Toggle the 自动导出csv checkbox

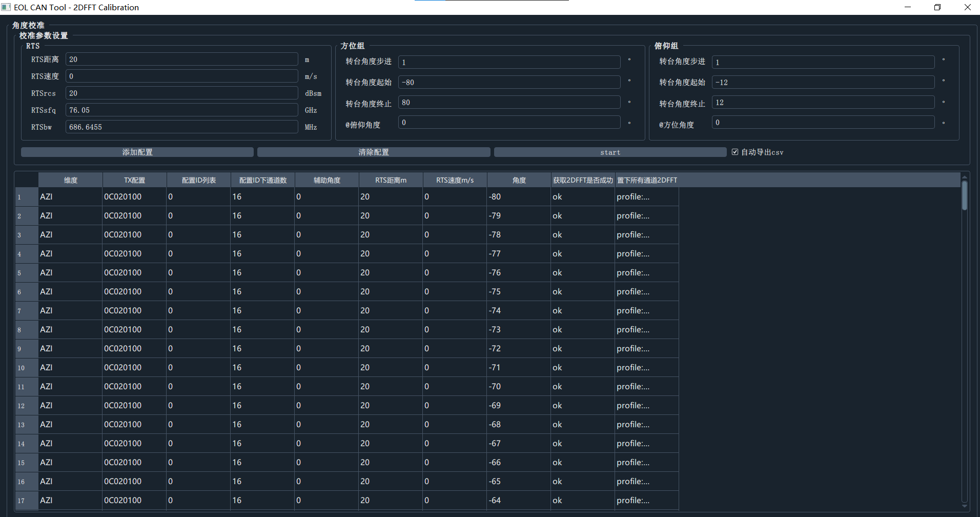point(735,152)
